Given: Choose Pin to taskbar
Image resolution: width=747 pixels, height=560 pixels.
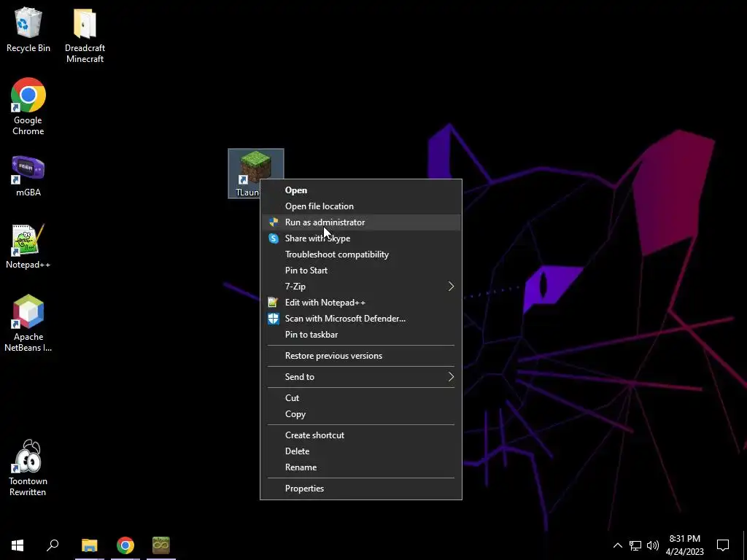Looking at the screenshot, I should pos(360,334).
